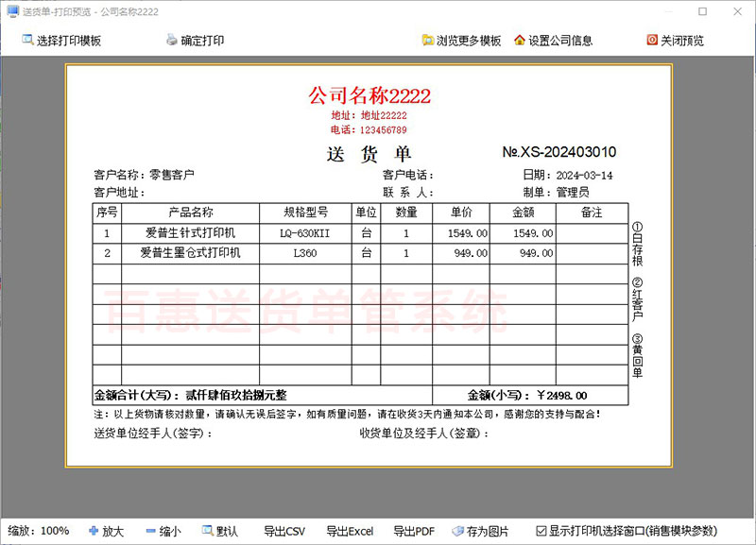Click the 联系人 label
This screenshot has height=545, width=756.
click(x=408, y=193)
